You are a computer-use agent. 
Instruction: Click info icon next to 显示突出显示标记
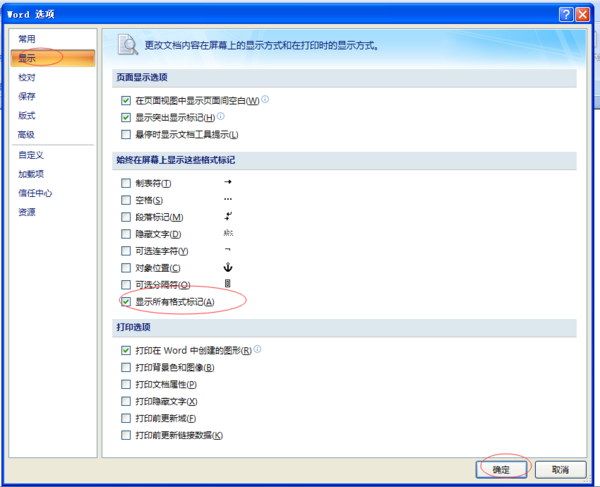click(x=221, y=116)
